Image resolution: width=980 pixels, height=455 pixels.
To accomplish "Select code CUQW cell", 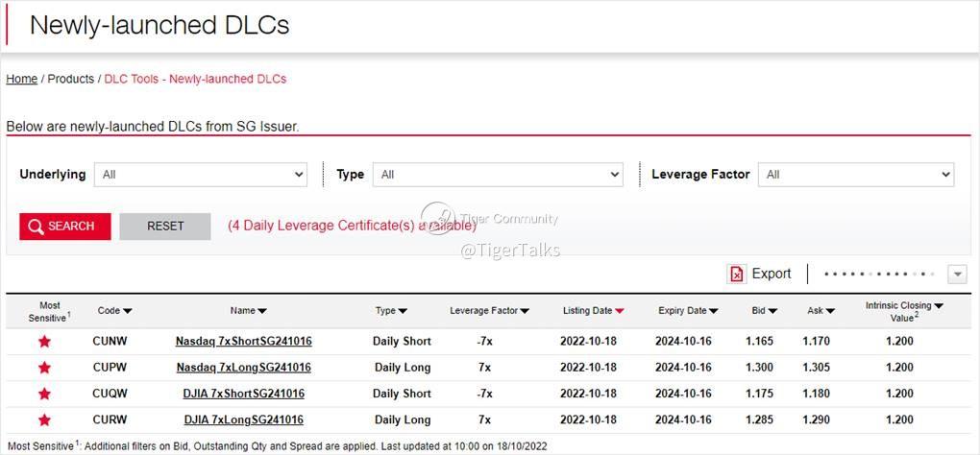I will point(110,394).
